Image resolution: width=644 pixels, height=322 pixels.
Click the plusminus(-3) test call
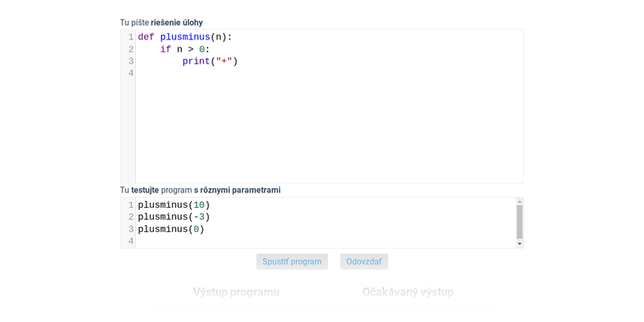pos(174,217)
